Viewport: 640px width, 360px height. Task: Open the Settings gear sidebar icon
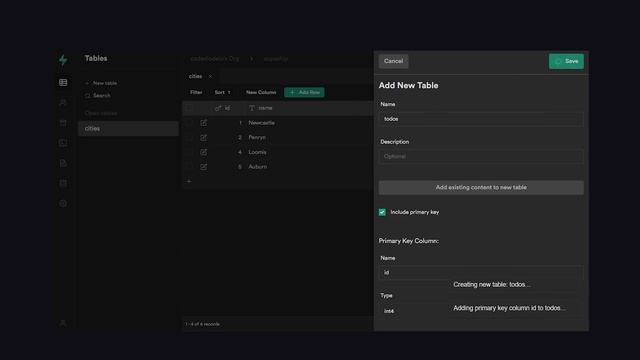coord(63,203)
